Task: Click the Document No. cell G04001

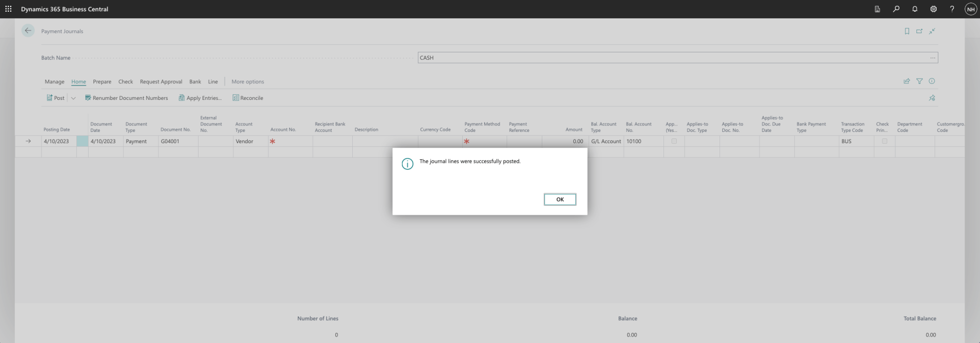Action: pos(178,141)
